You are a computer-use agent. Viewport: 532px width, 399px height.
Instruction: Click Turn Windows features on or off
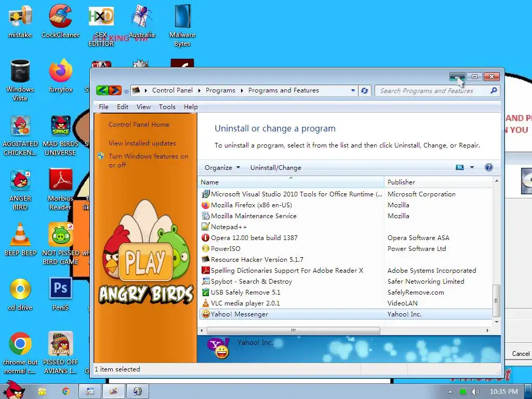coord(148,161)
